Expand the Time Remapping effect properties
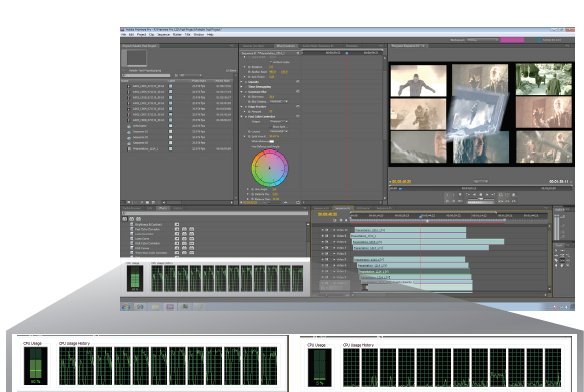 coord(242,87)
